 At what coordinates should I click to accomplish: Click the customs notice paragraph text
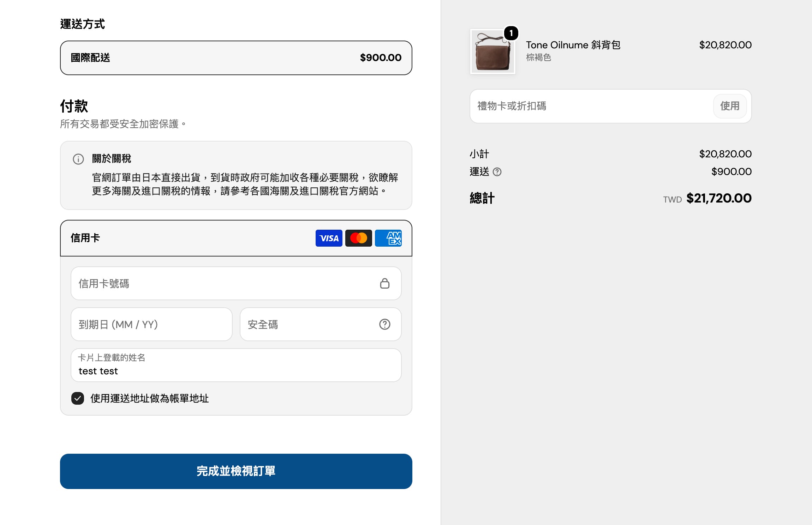point(245,184)
